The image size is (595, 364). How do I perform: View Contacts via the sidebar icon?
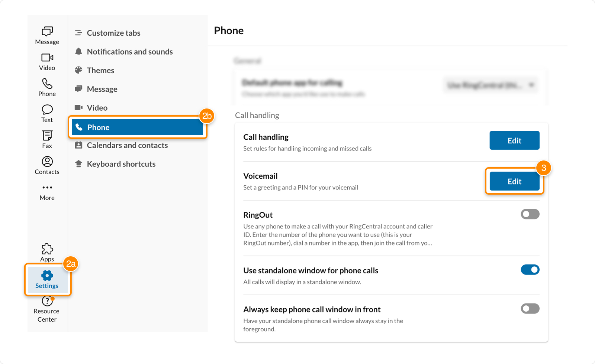[47, 165]
